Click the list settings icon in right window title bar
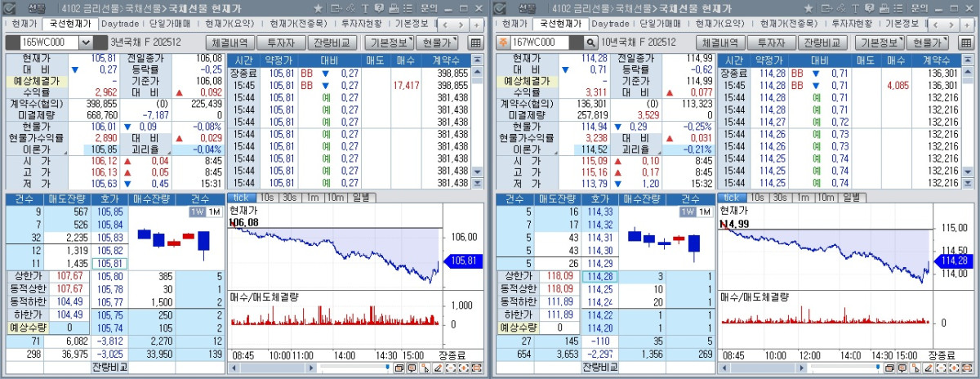Screen dimensions: 980x379 (898, 8)
